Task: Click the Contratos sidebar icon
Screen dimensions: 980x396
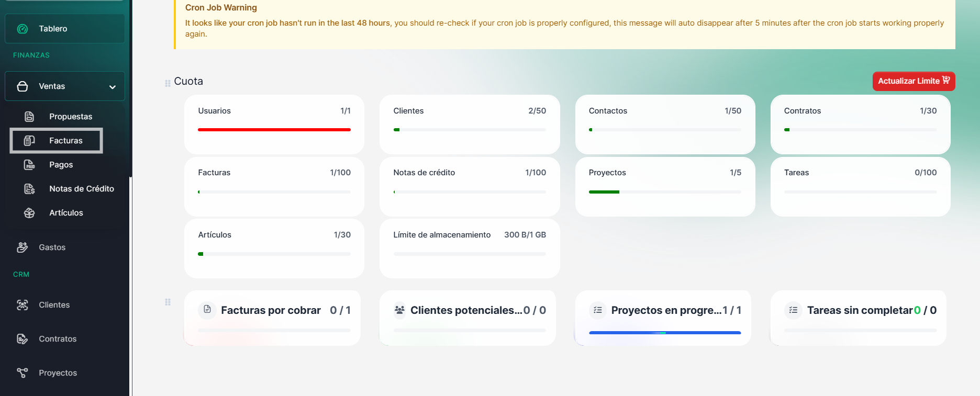Action: [x=23, y=339]
